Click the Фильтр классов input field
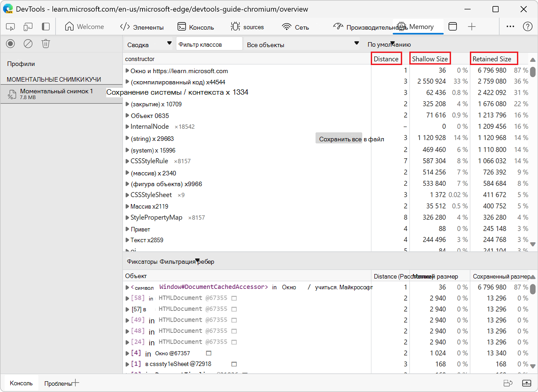This screenshot has height=392, width=538. (x=208, y=44)
